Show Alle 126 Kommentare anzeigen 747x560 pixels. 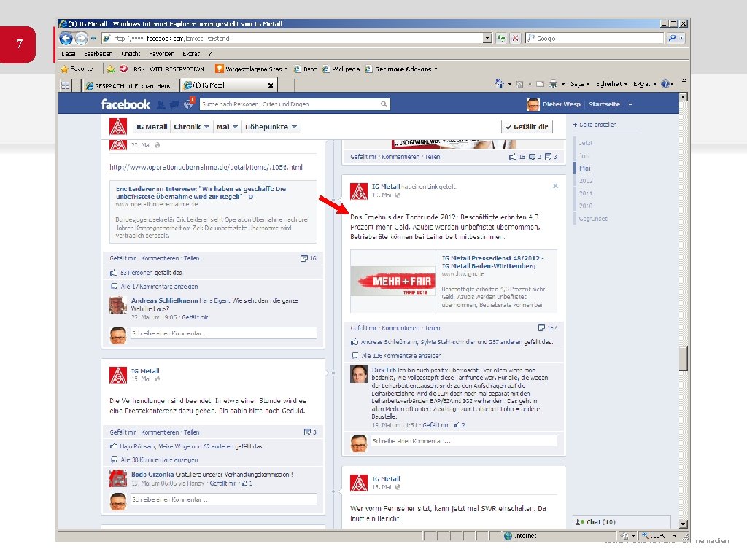[x=400, y=356]
